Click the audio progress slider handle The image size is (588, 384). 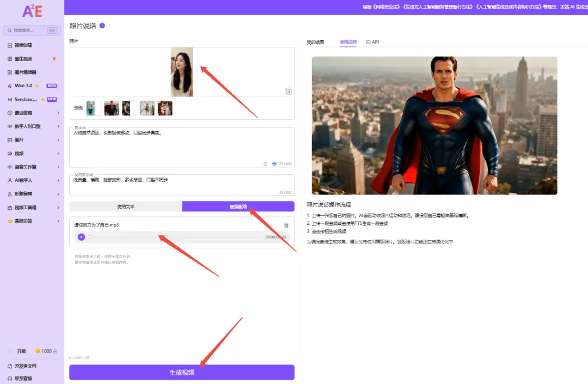tap(90, 237)
